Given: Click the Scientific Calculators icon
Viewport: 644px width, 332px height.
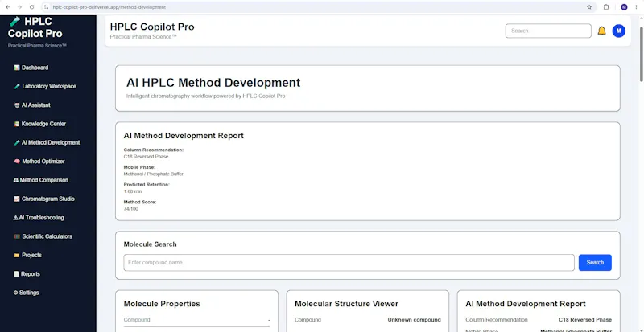Looking at the screenshot, I should tap(16, 236).
